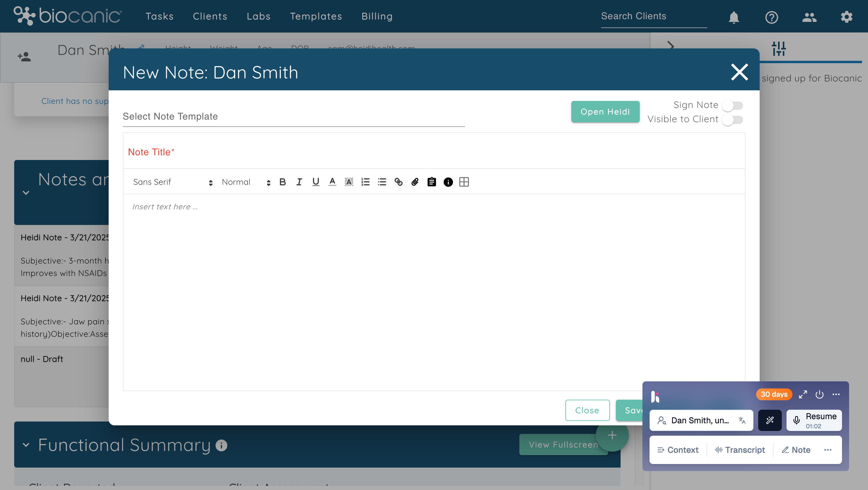
Task: Collapse the Functional Summary section
Action: pos(26,445)
